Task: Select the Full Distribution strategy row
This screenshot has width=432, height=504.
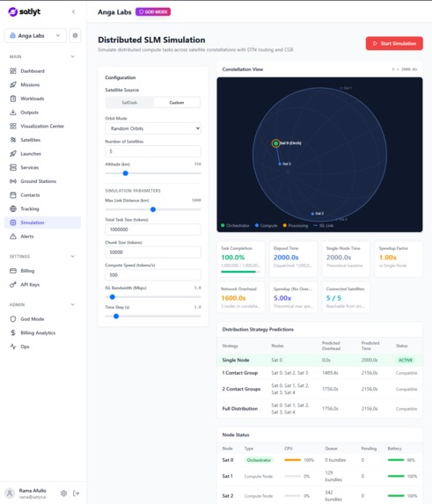Action: 320,408
